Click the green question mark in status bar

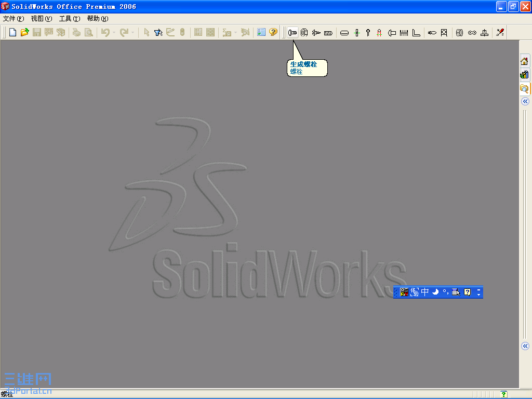coord(503,394)
